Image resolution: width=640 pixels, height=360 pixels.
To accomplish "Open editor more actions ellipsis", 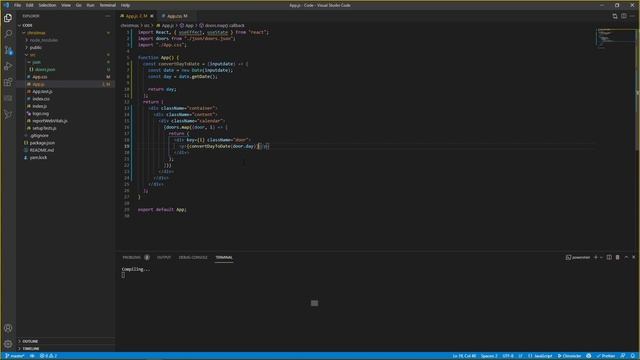I will [632, 16].
